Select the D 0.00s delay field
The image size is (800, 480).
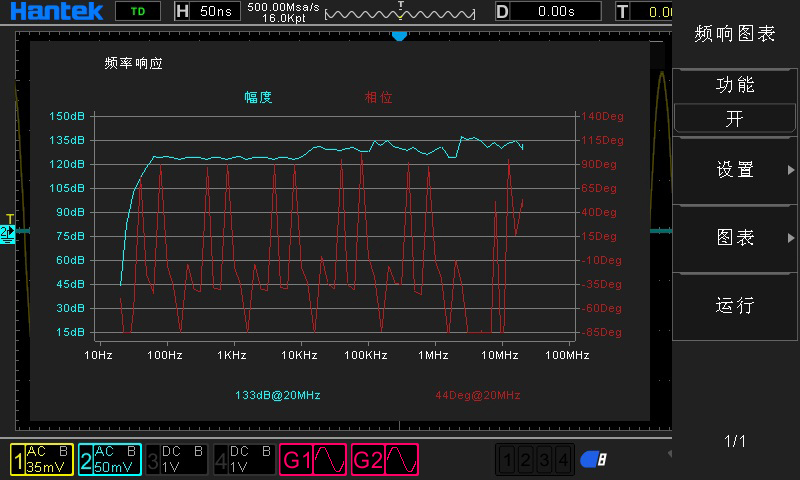tap(547, 12)
